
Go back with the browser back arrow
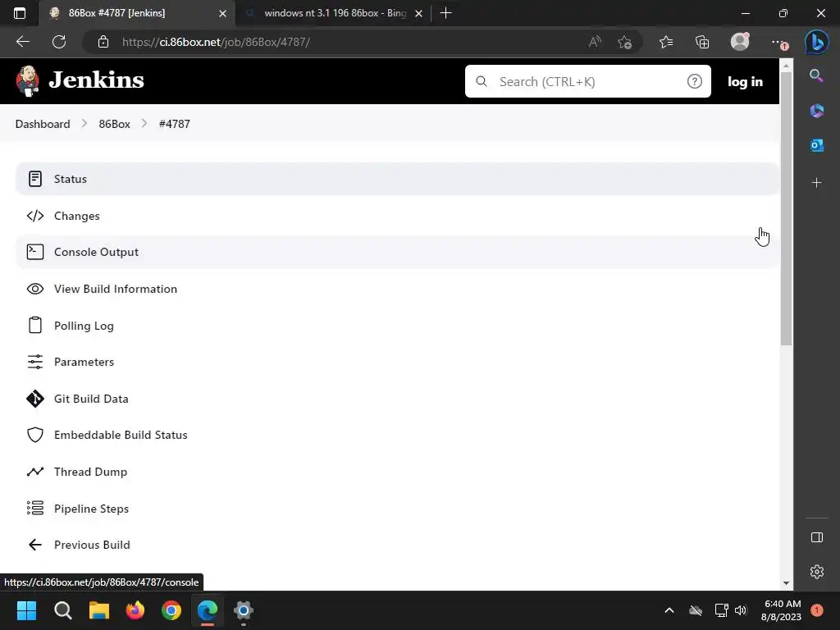pos(22,42)
